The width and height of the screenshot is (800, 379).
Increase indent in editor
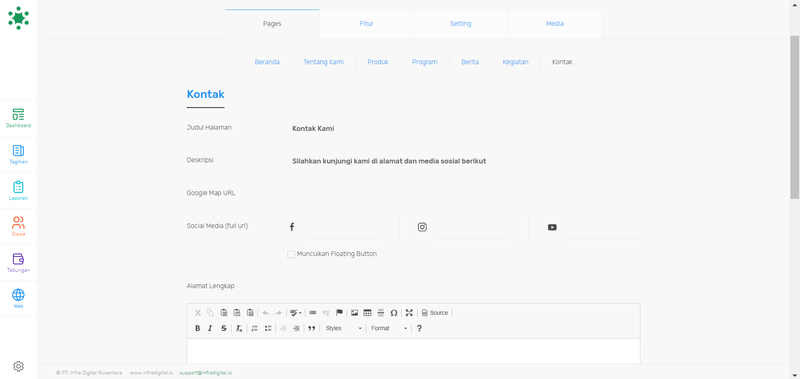click(x=296, y=329)
